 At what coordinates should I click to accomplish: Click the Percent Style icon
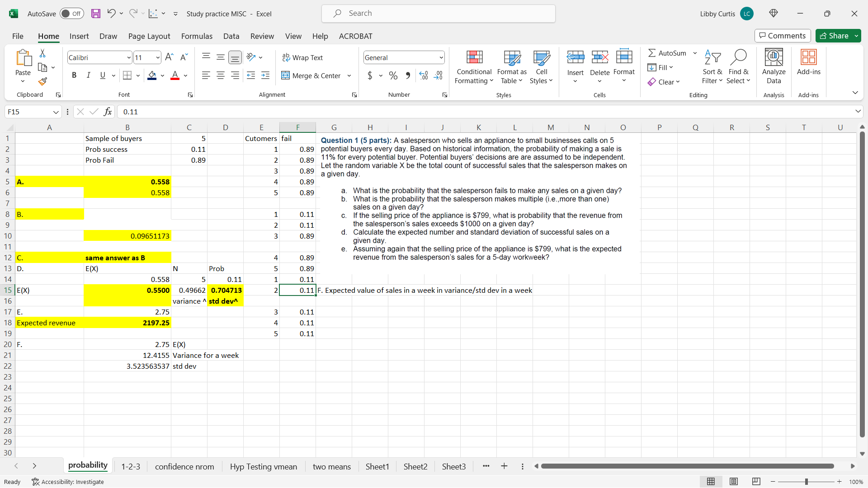(393, 75)
